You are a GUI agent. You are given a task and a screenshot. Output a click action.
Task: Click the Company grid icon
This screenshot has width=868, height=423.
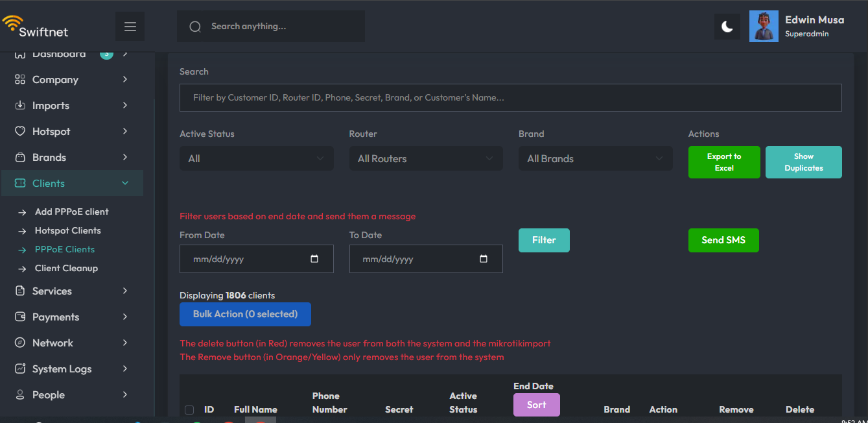pos(20,80)
